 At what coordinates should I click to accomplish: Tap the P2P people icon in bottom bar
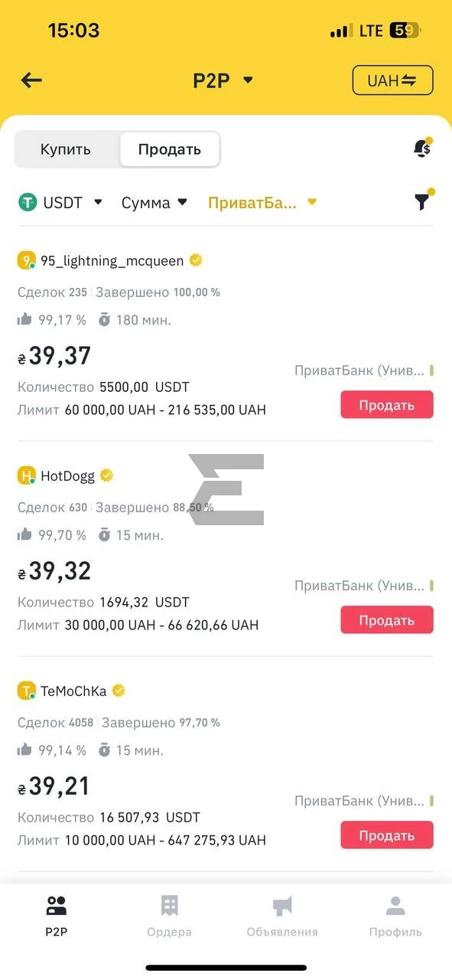coord(57,906)
